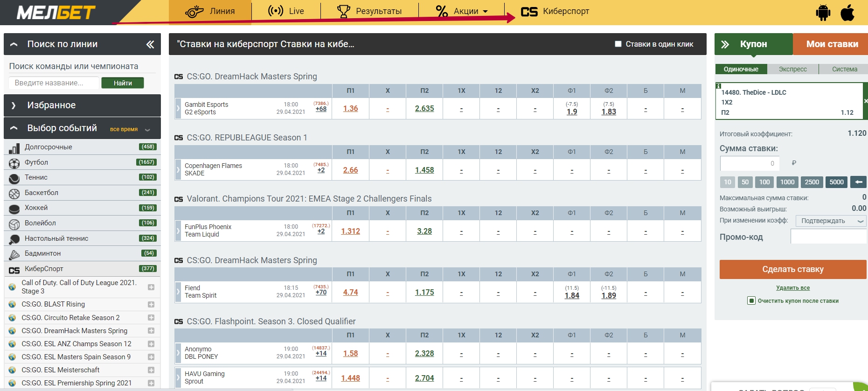Click the info icon on coupon bet

pyautogui.click(x=719, y=86)
